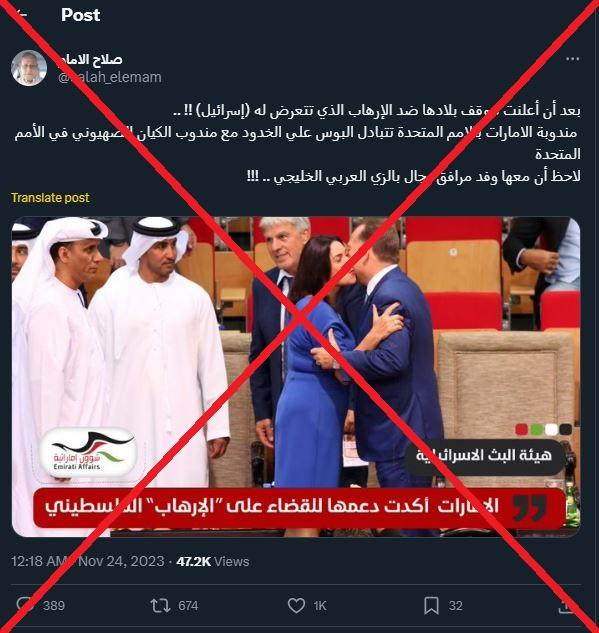Image resolution: width=599 pixels, height=633 pixels.
Task: Click the reply speech bubble icon
Action: click(25, 605)
